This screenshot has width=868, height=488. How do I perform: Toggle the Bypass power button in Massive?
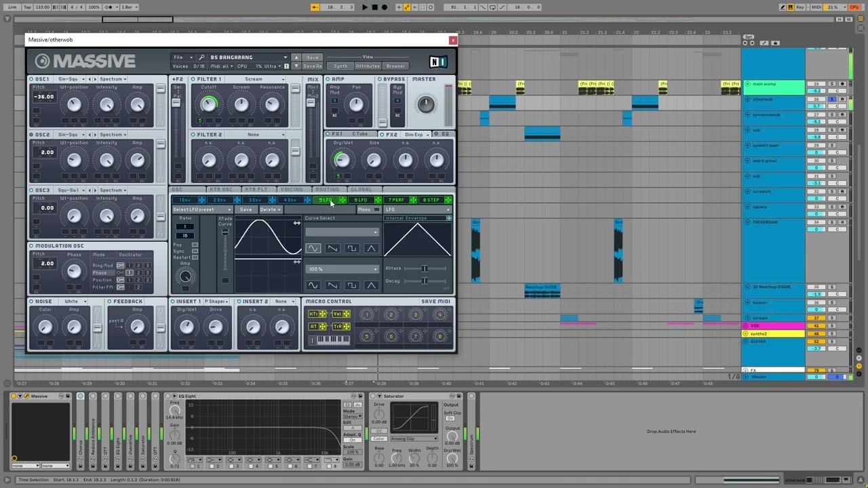380,79
